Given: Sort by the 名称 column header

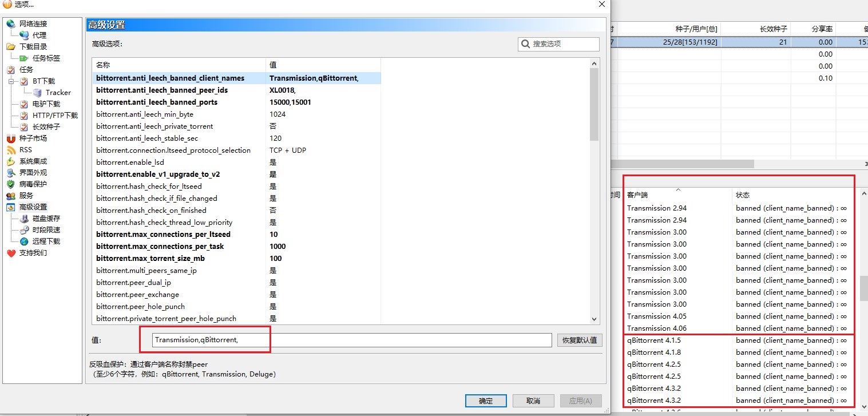Looking at the screenshot, I should coord(179,65).
